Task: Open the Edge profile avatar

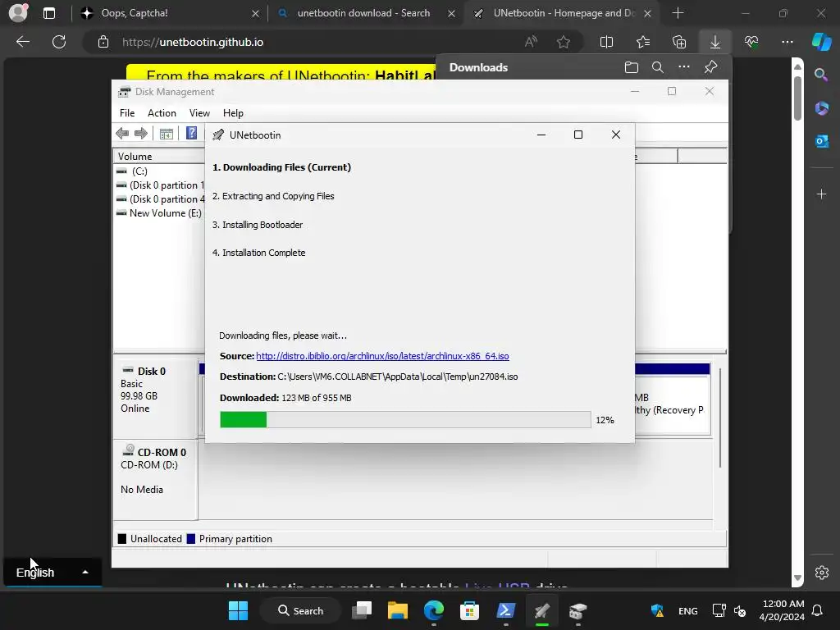Action: tap(18, 13)
